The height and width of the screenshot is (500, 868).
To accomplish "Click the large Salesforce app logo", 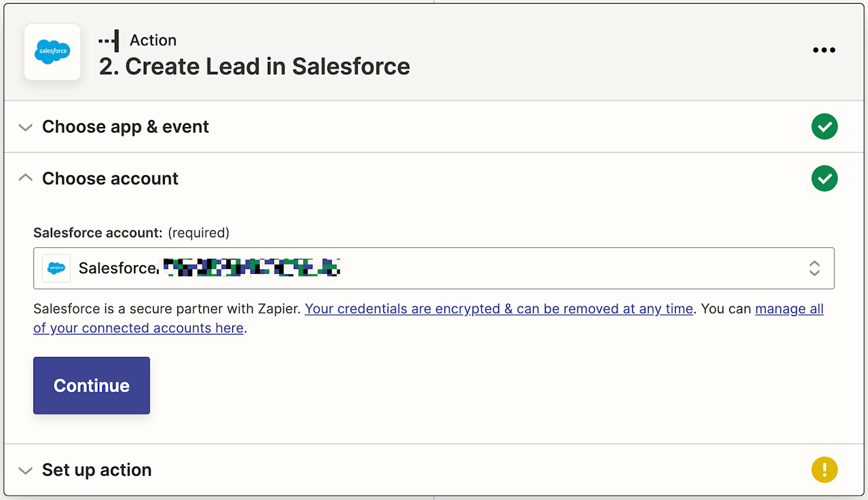I will 53,52.
